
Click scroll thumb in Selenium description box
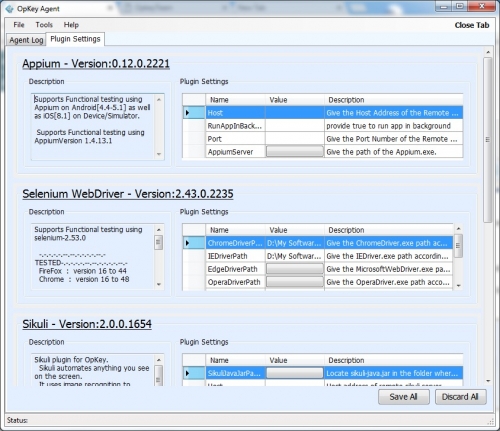[x=159, y=242]
